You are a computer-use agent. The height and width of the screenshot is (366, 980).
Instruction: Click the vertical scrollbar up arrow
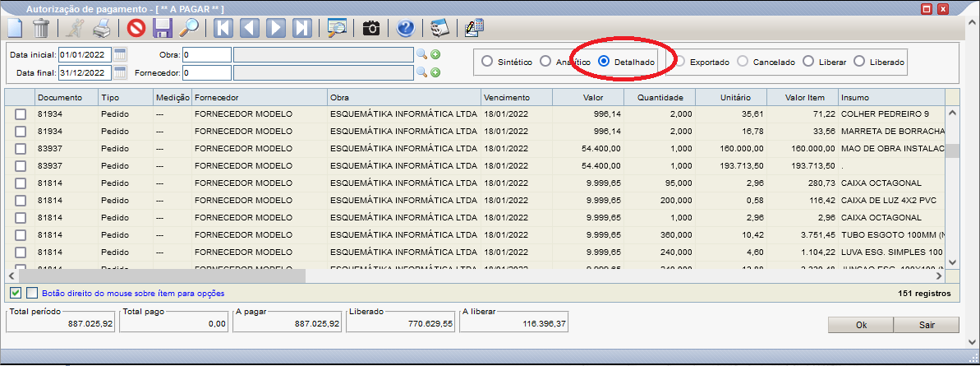click(x=952, y=114)
